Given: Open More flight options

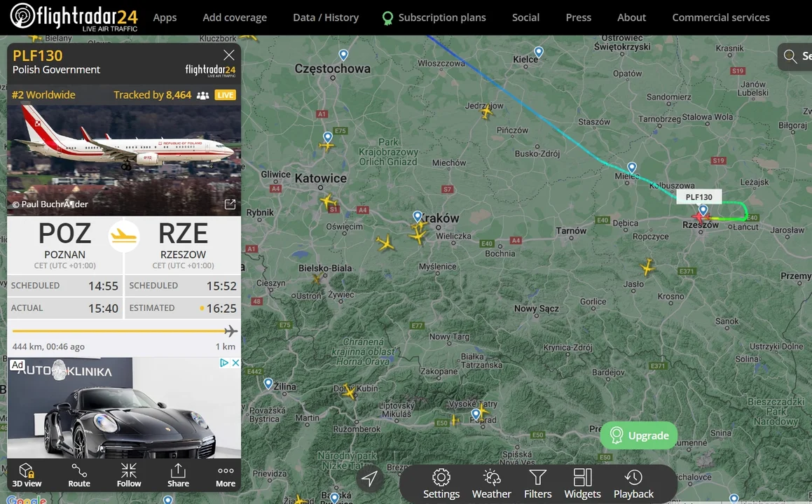Looking at the screenshot, I should point(226,475).
